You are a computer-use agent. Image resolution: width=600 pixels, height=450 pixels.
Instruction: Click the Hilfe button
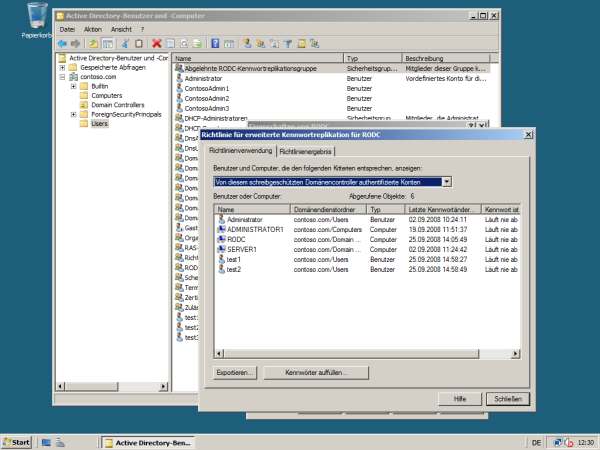(x=460, y=399)
